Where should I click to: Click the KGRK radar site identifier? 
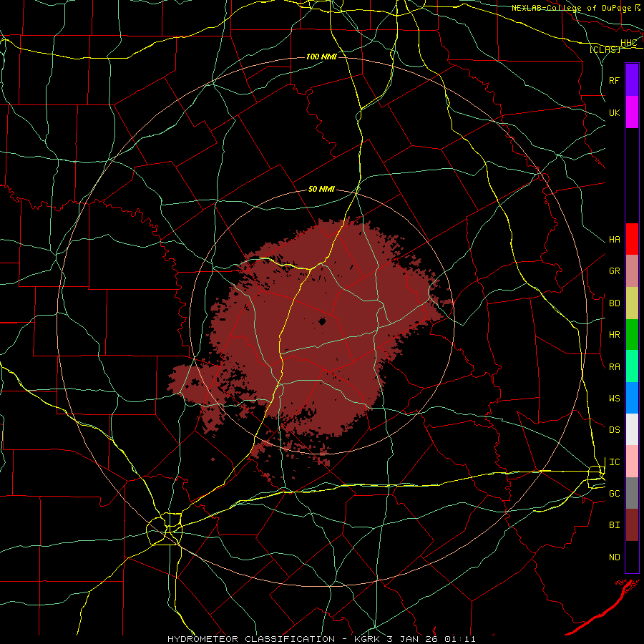[x=366, y=639]
